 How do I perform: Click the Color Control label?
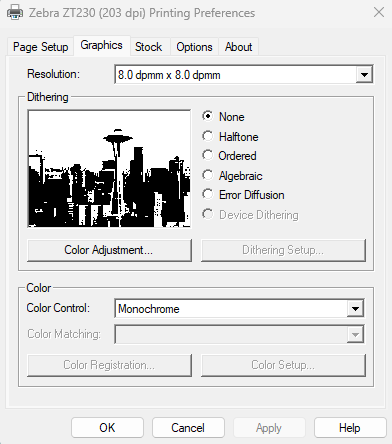point(58,308)
